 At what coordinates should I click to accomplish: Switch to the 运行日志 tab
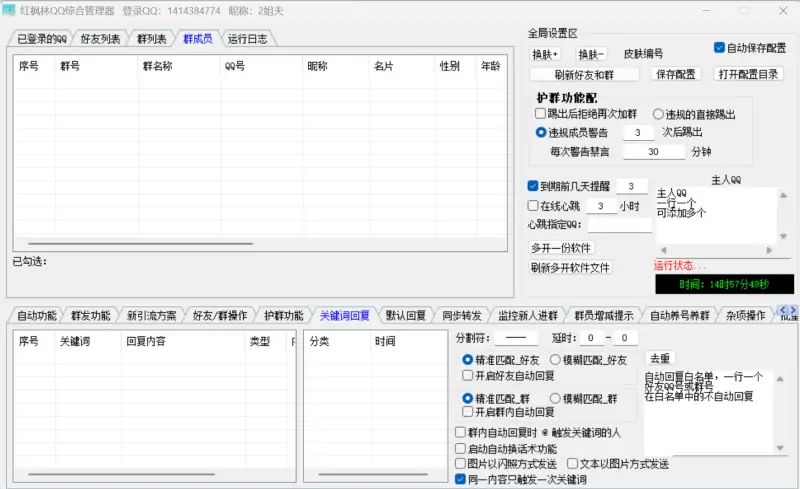pos(247,39)
